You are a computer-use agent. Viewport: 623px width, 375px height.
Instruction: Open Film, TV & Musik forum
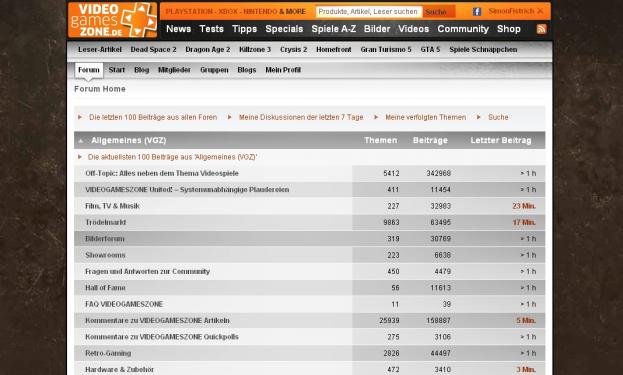click(x=112, y=206)
